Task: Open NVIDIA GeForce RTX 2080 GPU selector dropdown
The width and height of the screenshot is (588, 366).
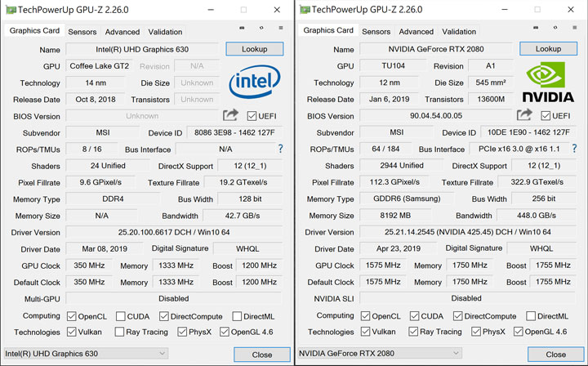Action: 380,353
